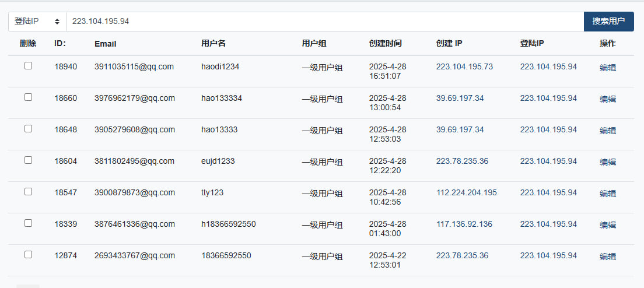644x288 pixels.
Task: Click ID cell 18604
Action: click(x=65, y=161)
